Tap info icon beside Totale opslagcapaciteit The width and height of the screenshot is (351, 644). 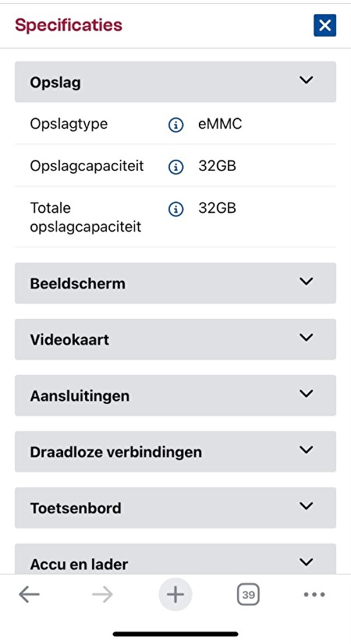176,209
